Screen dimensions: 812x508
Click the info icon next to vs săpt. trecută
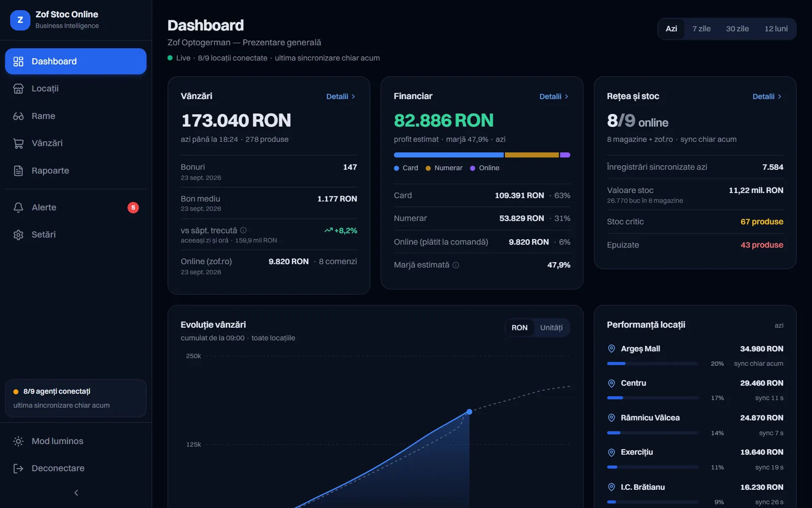(x=243, y=230)
